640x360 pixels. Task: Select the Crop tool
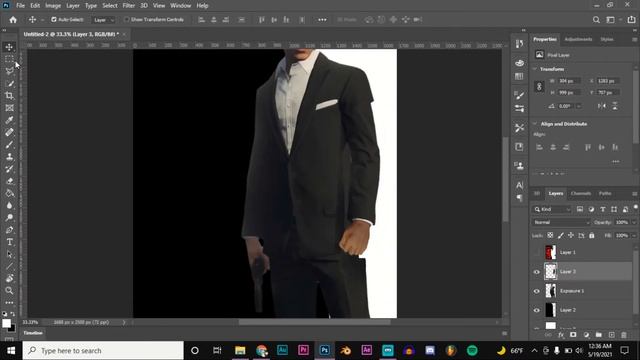pos(9,96)
